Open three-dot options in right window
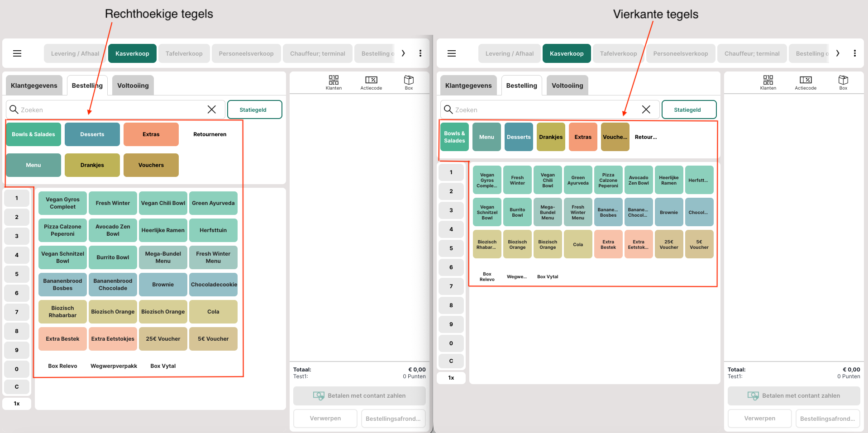Image resolution: width=868 pixels, height=433 pixels. tap(855, 53)
